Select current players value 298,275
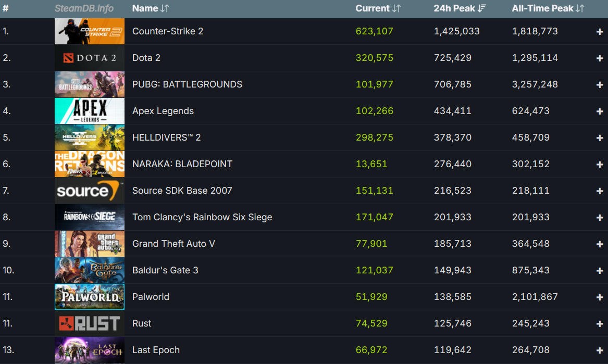Screen dimensions: 608x364 coord(375,137)
